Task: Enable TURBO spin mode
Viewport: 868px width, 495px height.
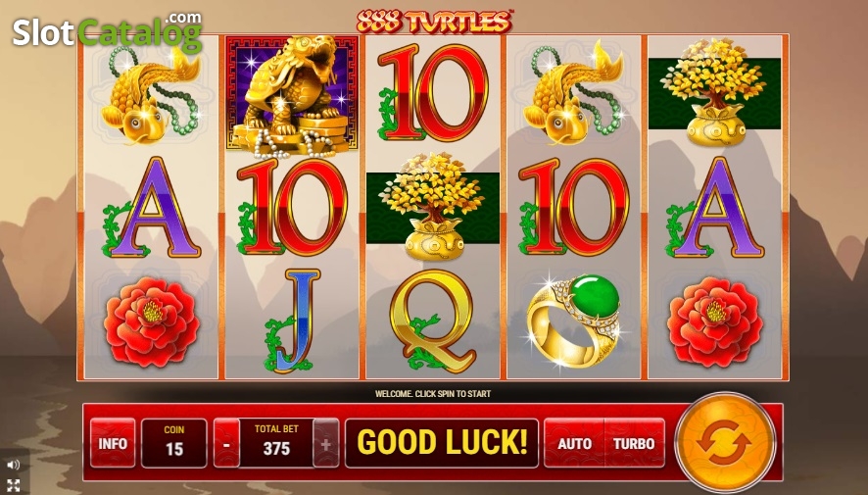Action: point(635,443)
